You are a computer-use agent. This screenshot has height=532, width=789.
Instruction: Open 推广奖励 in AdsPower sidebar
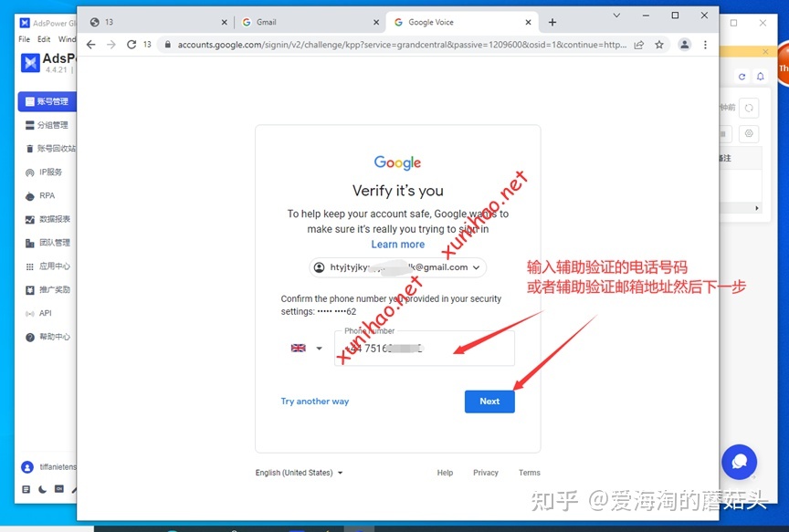click(x=47, y=289)
